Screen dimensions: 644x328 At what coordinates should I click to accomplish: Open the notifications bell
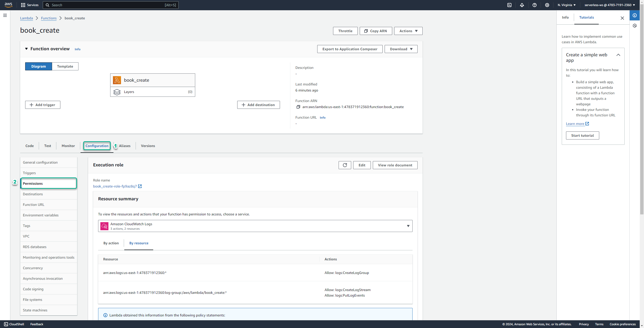click(x=522, y=5)
